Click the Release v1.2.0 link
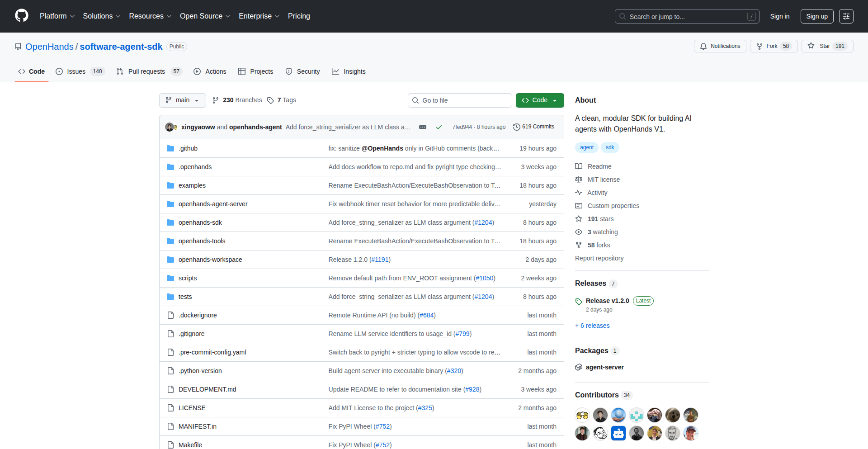Screen dimensions: 868x449 (607, 301)
